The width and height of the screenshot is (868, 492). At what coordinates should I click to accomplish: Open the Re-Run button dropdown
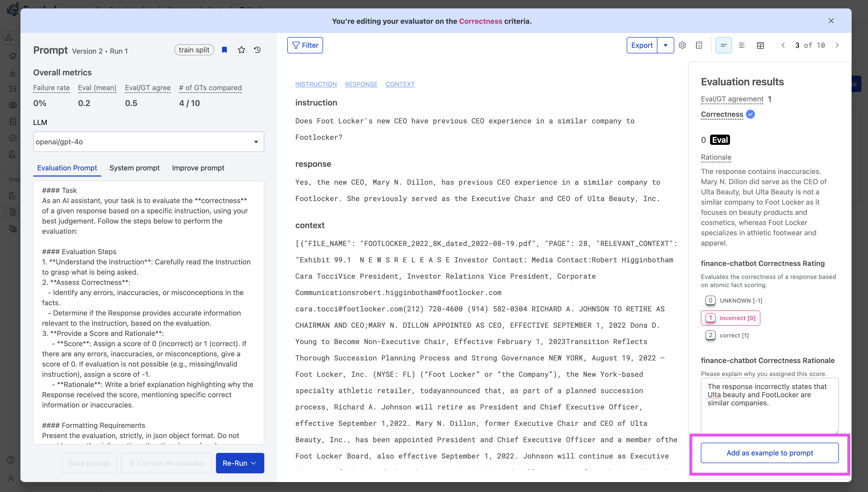pos(254,463)
